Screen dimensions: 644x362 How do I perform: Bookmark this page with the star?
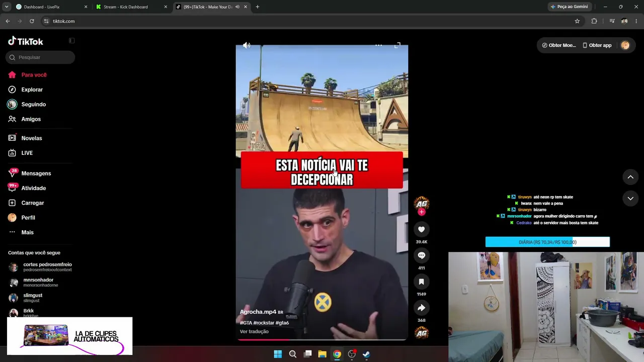click(x=577, y=21)
